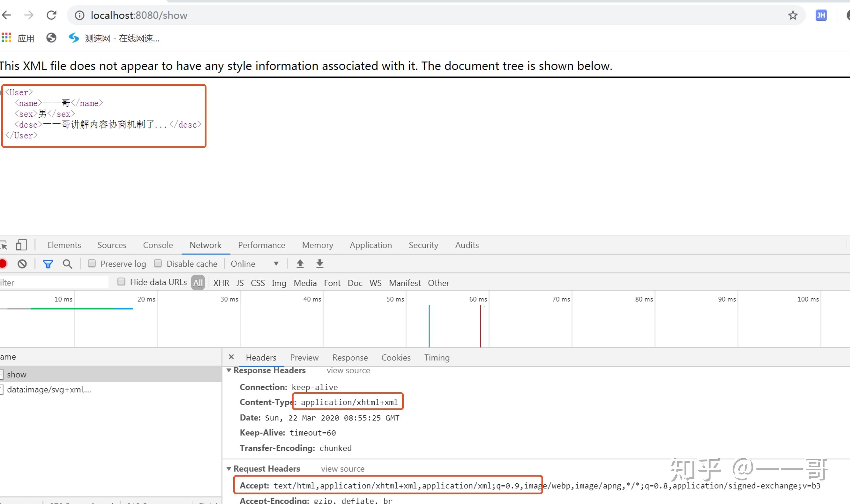Export HAR file via download arrow
The width and height of the screenshot is (850, 504).
tap(319, 264)
